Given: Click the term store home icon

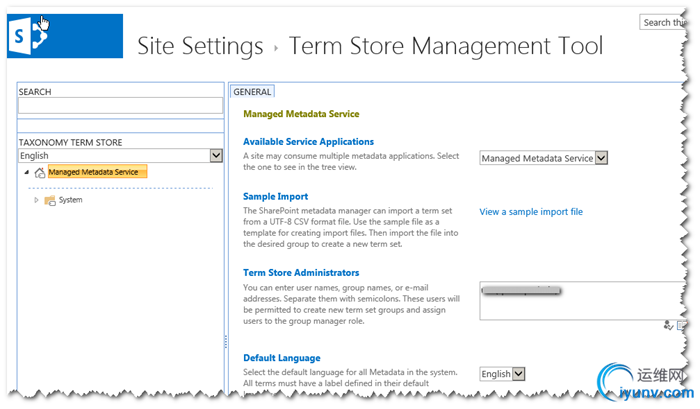Looking at the screenshot, I should [40, 172].
